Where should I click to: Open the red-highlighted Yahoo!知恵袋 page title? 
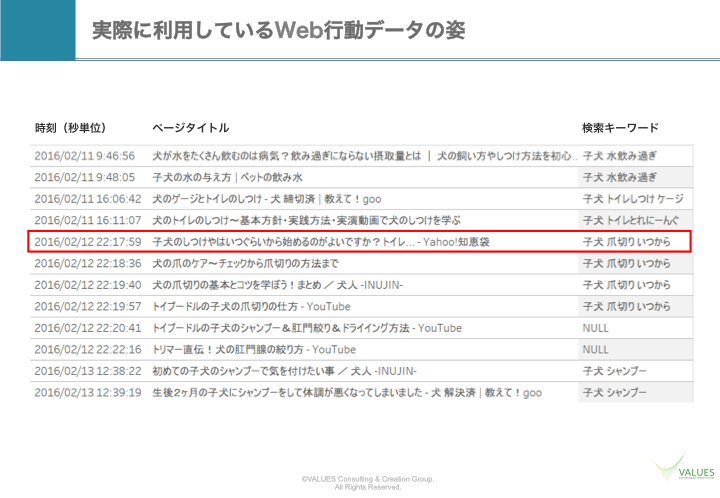click(320, 242)
